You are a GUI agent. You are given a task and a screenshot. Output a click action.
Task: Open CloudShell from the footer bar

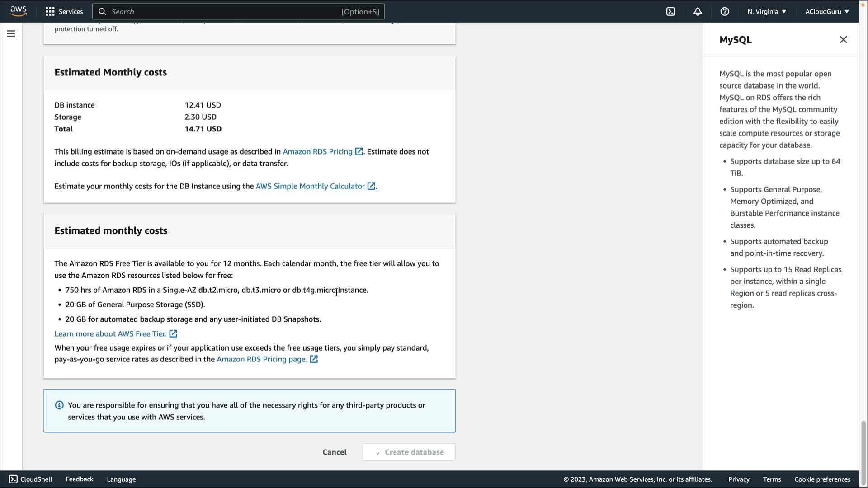31,479
